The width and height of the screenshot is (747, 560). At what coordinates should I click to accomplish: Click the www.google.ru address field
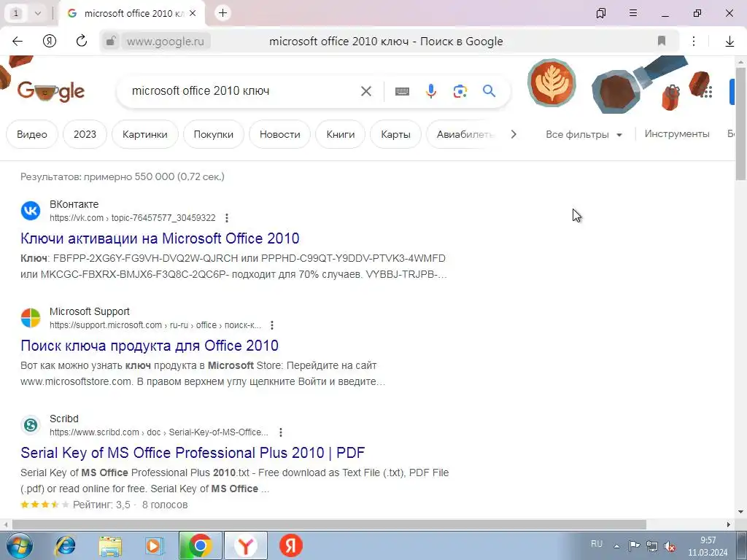166,42
